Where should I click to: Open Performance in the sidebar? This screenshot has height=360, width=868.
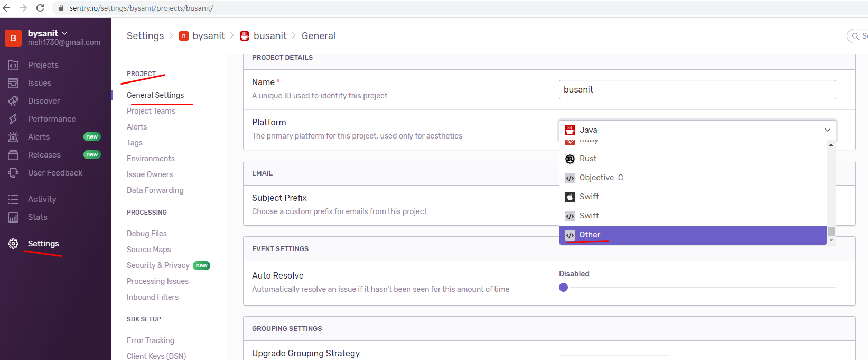point(52,119)
